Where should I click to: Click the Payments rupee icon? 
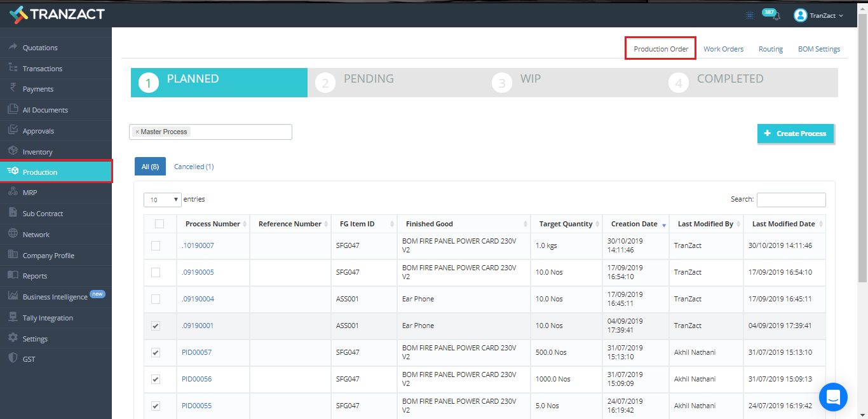pos(12,88)
